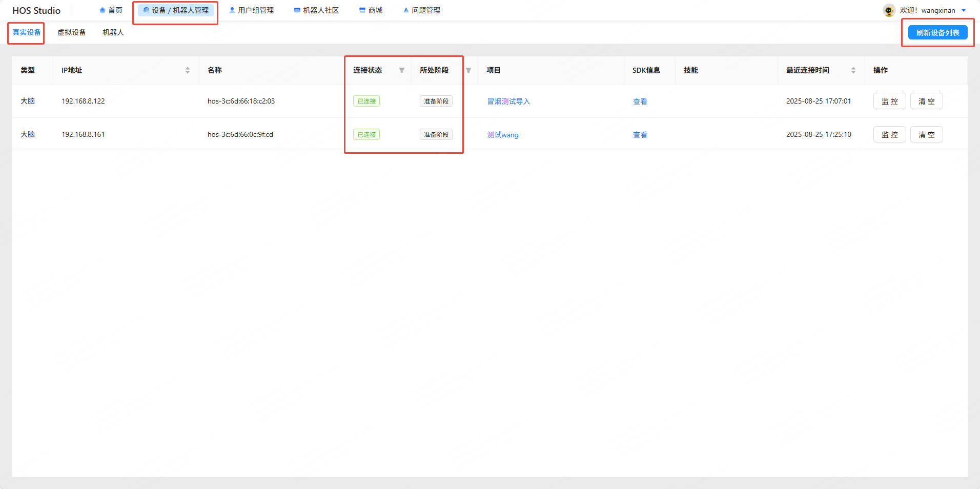Image resolution: width=980 pixels, height=489 pixels.
Task: Click the 刷新设备列表 button
Action: point(937,32)
